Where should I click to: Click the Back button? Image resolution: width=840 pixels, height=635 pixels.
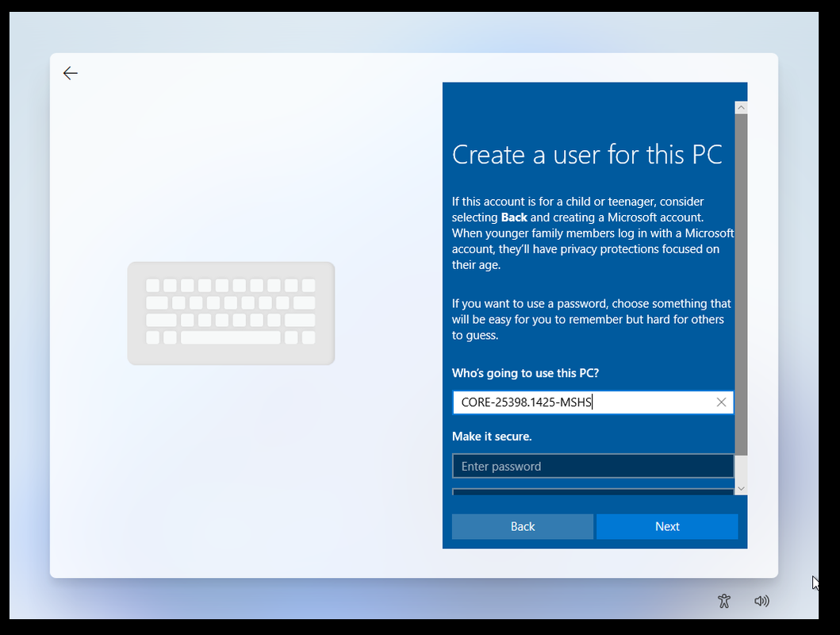pyautogui.click(x=522, y=527)
